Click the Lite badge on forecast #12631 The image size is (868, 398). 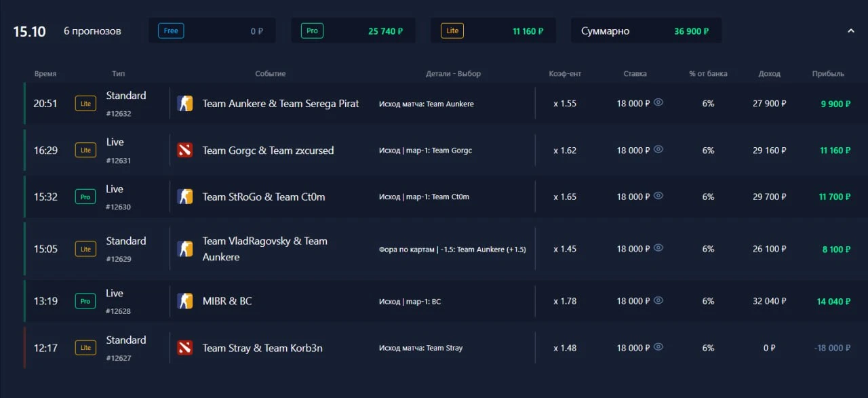[x=85, y=151]
